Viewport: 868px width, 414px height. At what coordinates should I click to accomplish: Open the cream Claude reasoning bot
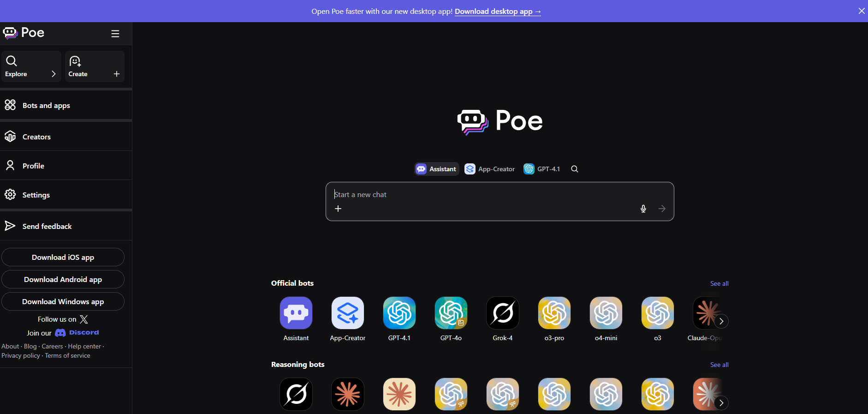click(x=399, y=394)
